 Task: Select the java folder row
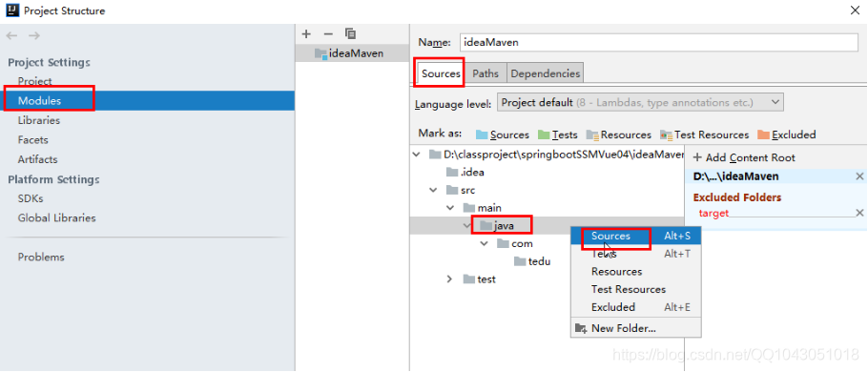click(498, 225)
